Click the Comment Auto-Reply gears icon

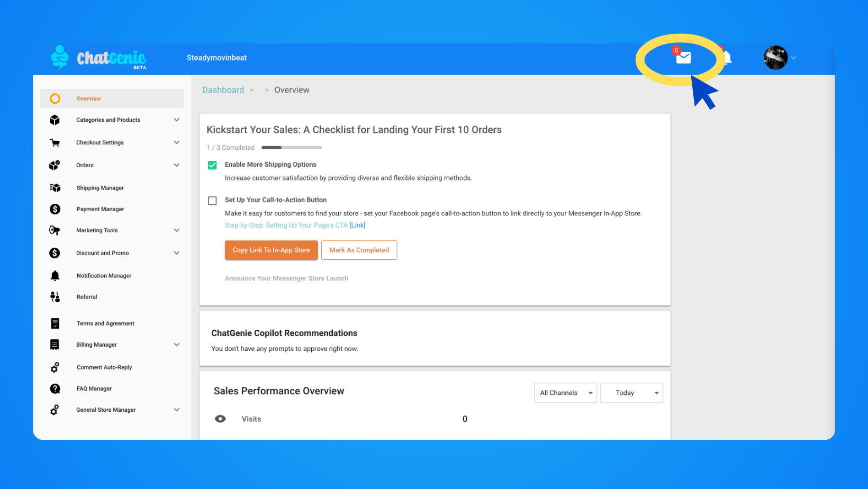click(x=55, y=367)
